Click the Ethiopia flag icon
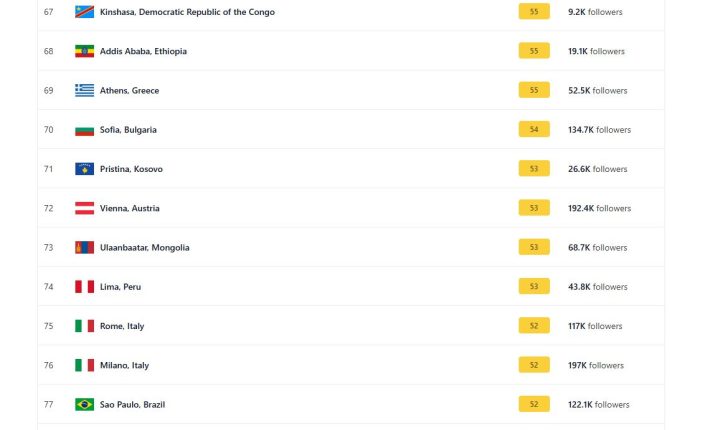The width and height of the screenshot is (728, 430). click(x=84, y=51)
